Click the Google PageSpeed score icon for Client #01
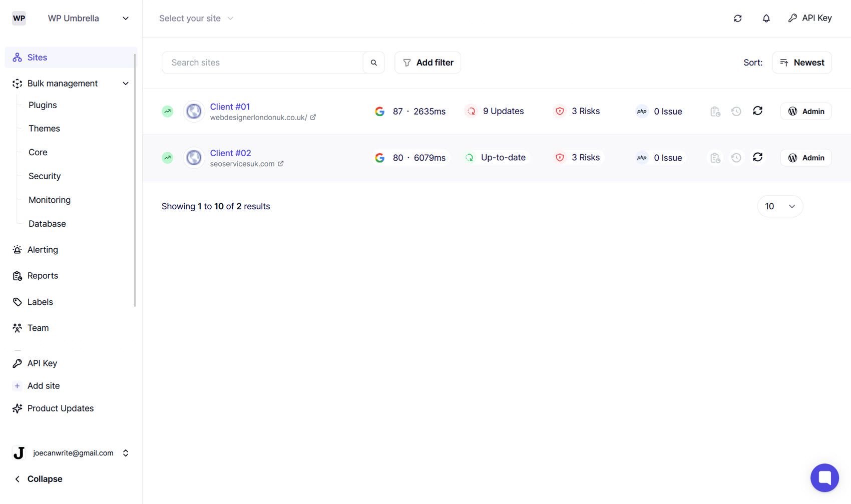The width and height of the screenshot is (851, 504). pos(380,111)
